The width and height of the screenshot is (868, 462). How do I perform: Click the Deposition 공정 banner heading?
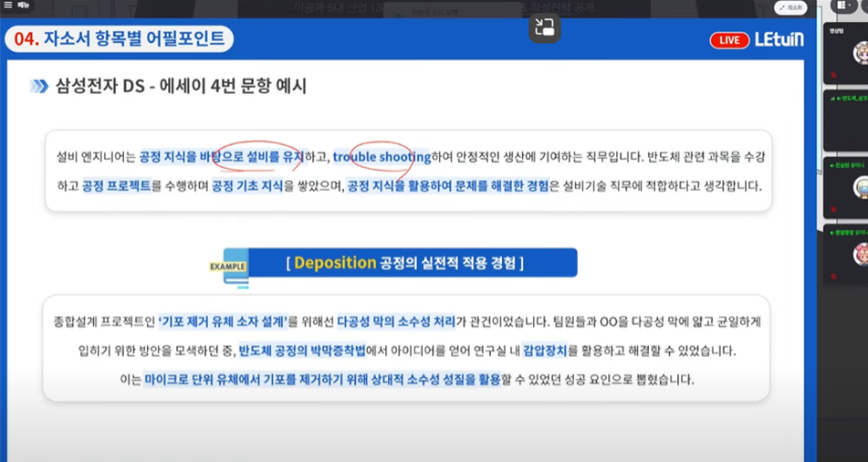pos(404,263)
